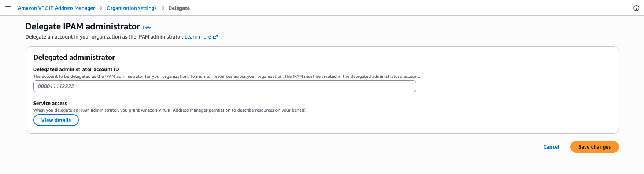Click the Save changes button
The width and height of the screenshot is (644, 174).
click(x=594, y=147)
